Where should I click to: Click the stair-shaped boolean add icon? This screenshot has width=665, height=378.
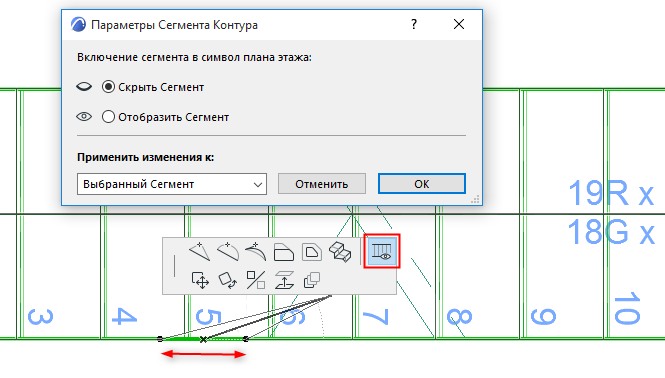pos(340,252)
